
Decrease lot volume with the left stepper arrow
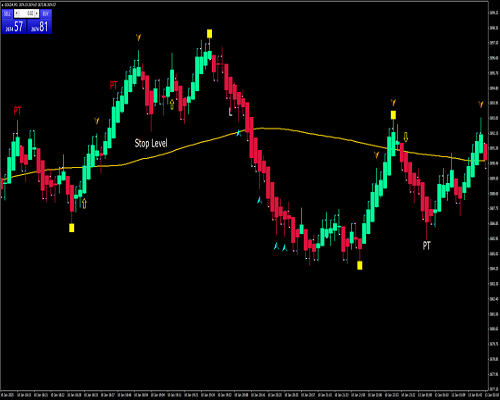coord(17,13)
